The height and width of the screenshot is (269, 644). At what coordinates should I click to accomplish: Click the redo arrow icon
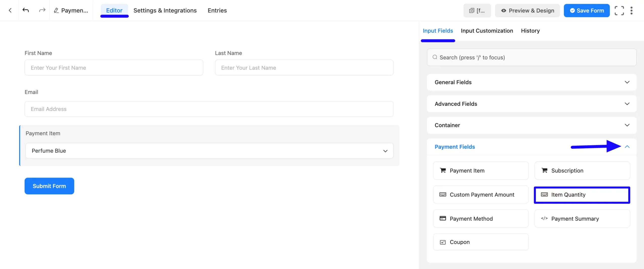pos(42,10)
